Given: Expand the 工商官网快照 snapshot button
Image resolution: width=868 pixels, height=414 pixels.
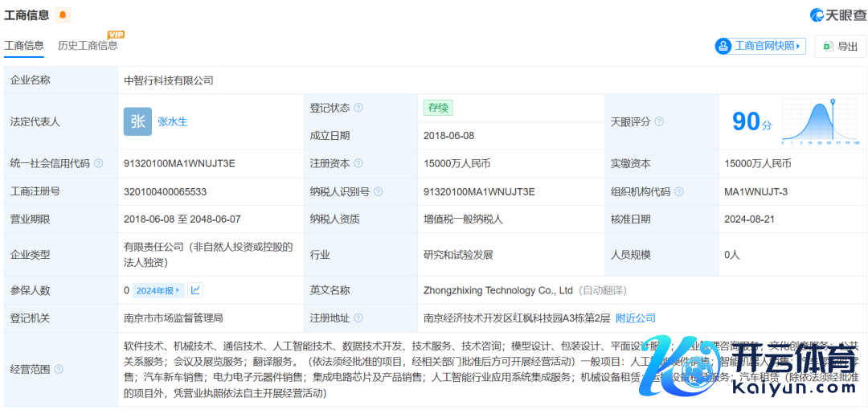Looking at the screenshot, I should [x=759, y=47].
